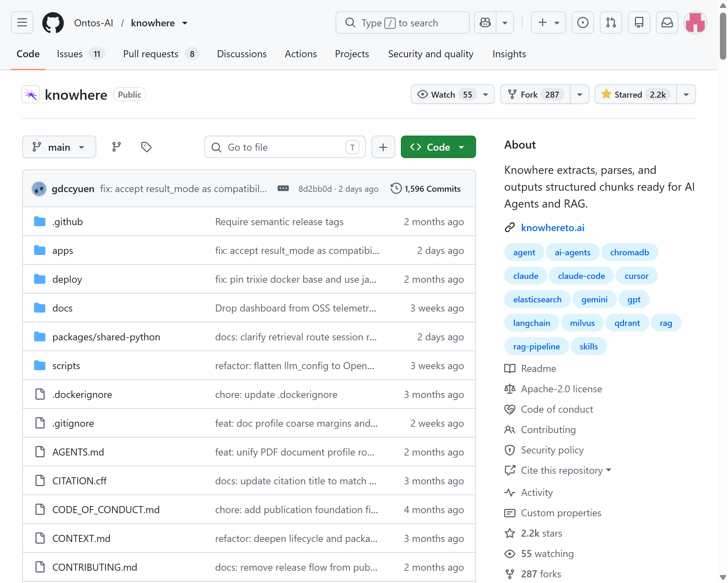Expand the knowhere repo switcher caret
This screenshot has height=583, width=728.
[x=185, y=23]
